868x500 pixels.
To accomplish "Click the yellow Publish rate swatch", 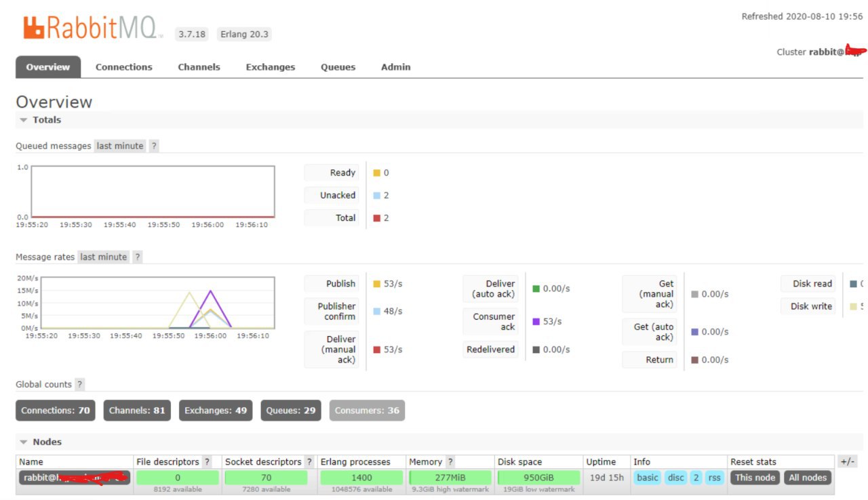I will [x=377, y=284].
